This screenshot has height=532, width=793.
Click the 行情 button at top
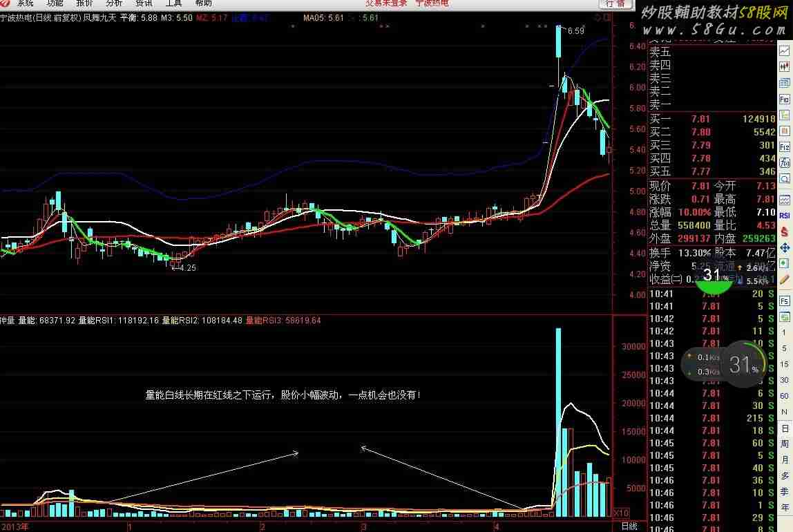[x=616, y=3]
